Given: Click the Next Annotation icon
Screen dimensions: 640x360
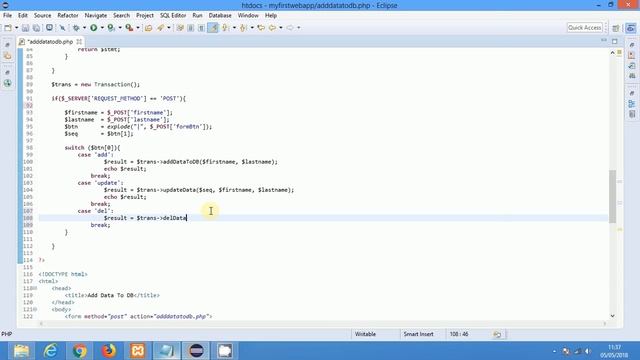Looking at the screenshot, I should pos(225,28).
